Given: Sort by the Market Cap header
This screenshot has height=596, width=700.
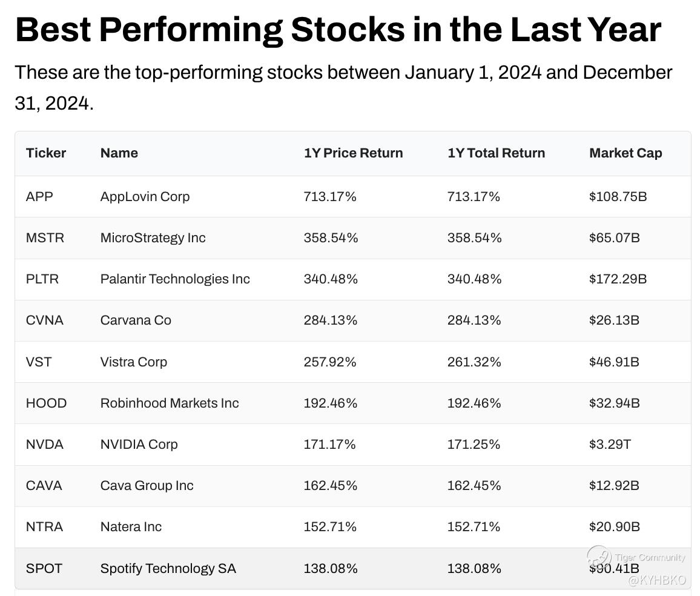Looking at the screenshot, I should 626,153.
